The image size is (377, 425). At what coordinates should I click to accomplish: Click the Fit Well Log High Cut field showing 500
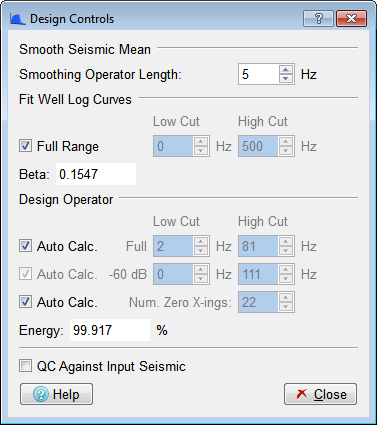pyautogui.click(x=258, y=146)
